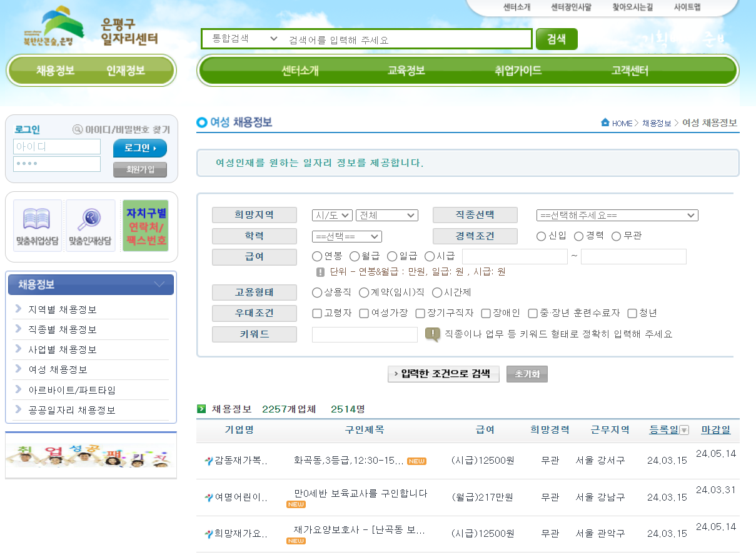
Task: Open the 자치구별 연락처/팩스번호 banner
Action: [x=146, y=226]
